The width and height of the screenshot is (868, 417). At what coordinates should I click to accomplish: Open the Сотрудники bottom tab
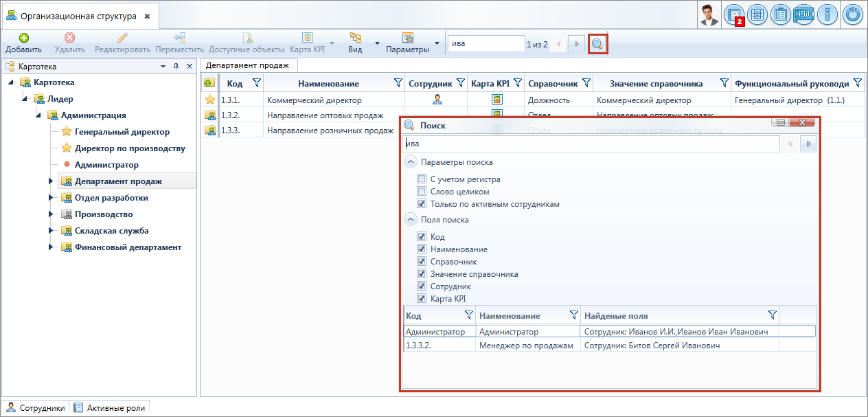36,407
